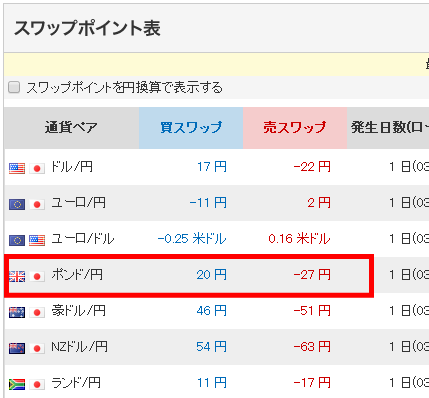Image resolution: width=429 pixels, height=398 pixels.
Task: Click the 買スワップ column header
Action: coord(191,128)
